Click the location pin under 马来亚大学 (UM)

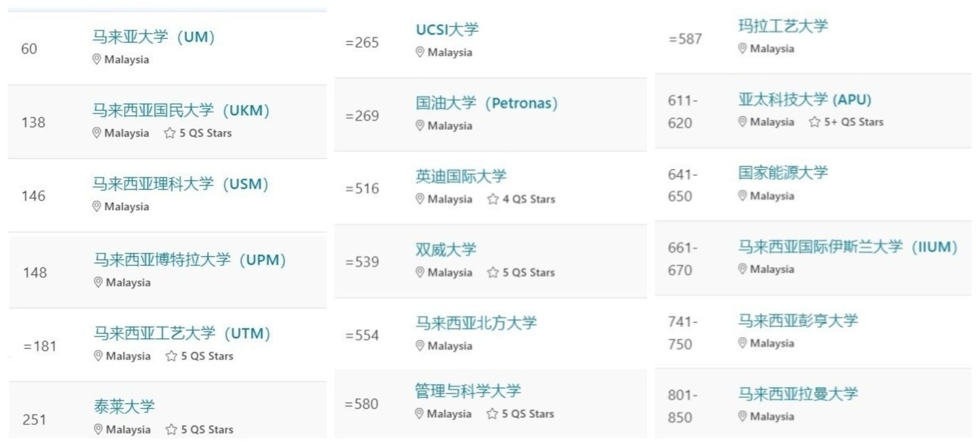tap(96, 59)
